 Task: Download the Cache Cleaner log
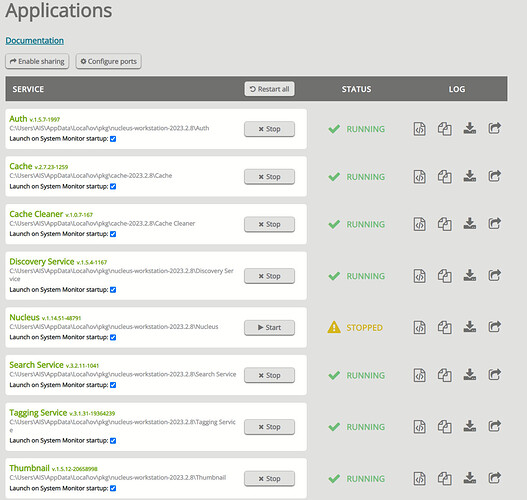[470, 223]
